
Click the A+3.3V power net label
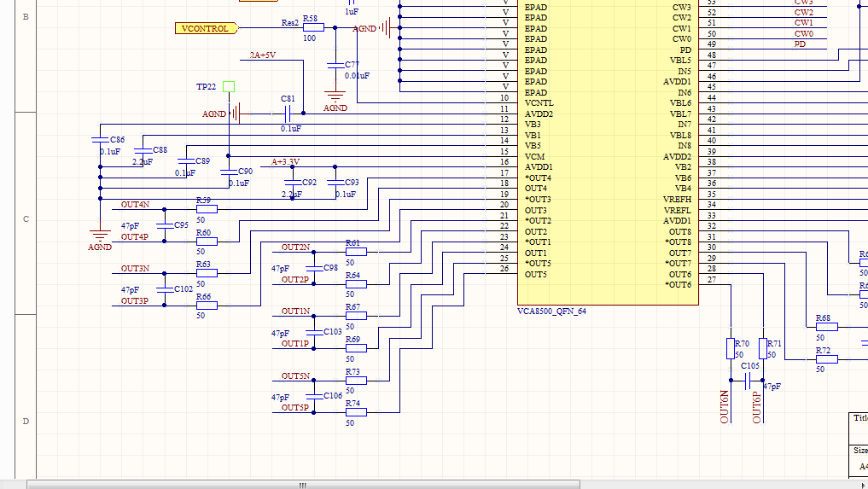click(x=286, y=162)
